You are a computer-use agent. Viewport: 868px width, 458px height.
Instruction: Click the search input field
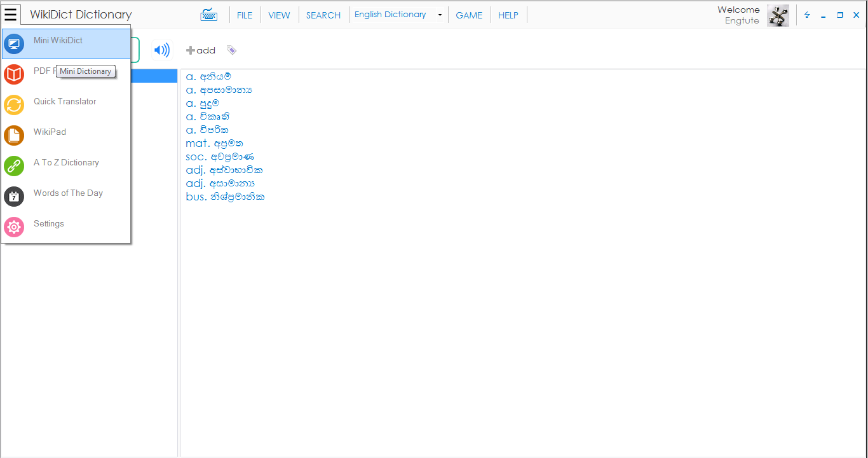point(135,50)
